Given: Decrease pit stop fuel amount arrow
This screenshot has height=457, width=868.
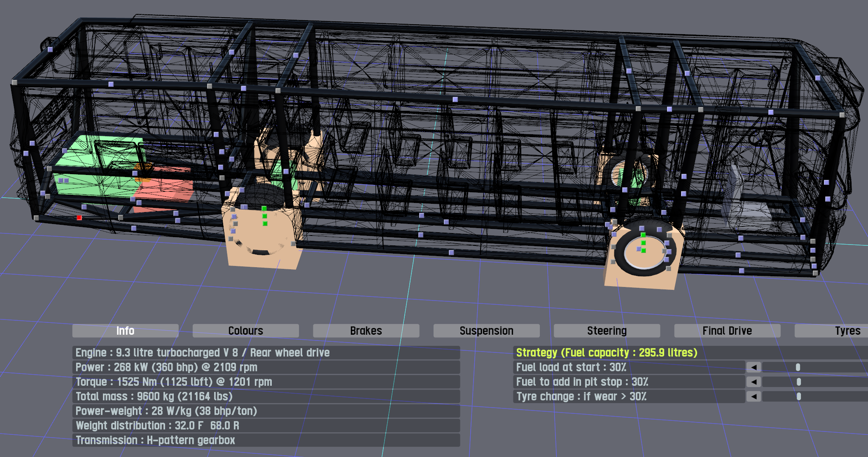Looking at the screenshot, I should [754, 382].
